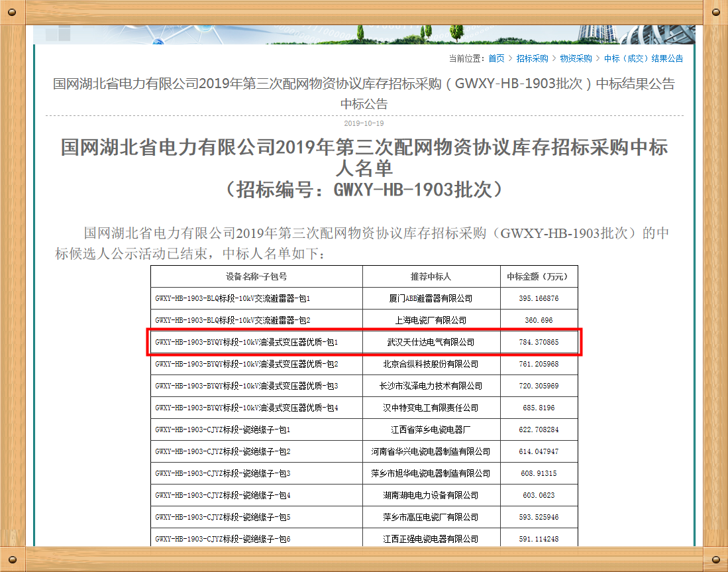The image size is (728, 572).
Task: Click bidder 武汉天仕达电气有限公司
Action: coord(431,342)
